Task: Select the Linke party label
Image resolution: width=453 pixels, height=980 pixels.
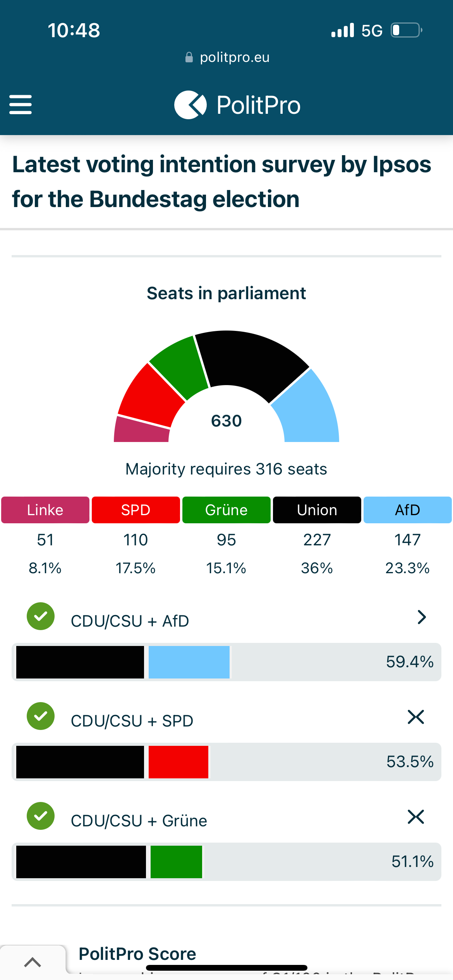Action: coord(45,510)
